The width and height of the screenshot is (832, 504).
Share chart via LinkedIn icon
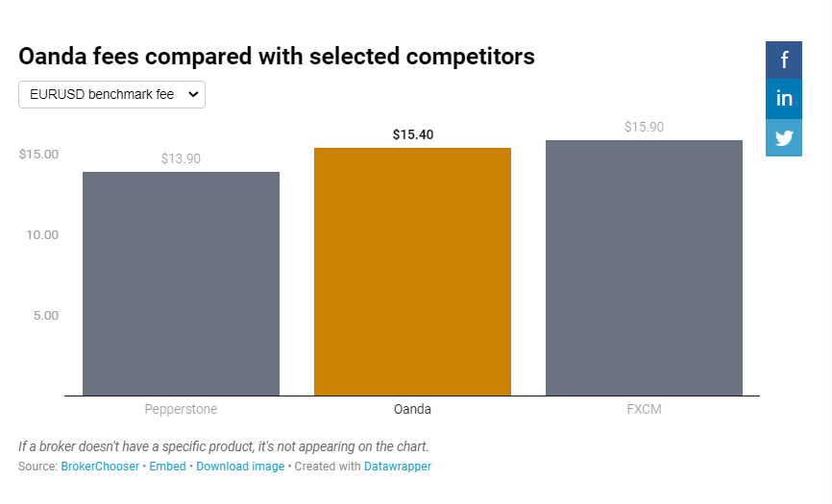pyautogui.click(x=784, y=99)
